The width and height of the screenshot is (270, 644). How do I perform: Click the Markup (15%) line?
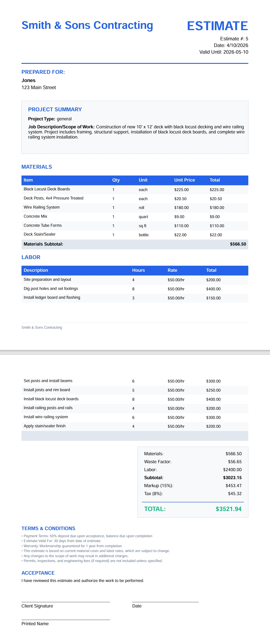(x=193, y=486)
